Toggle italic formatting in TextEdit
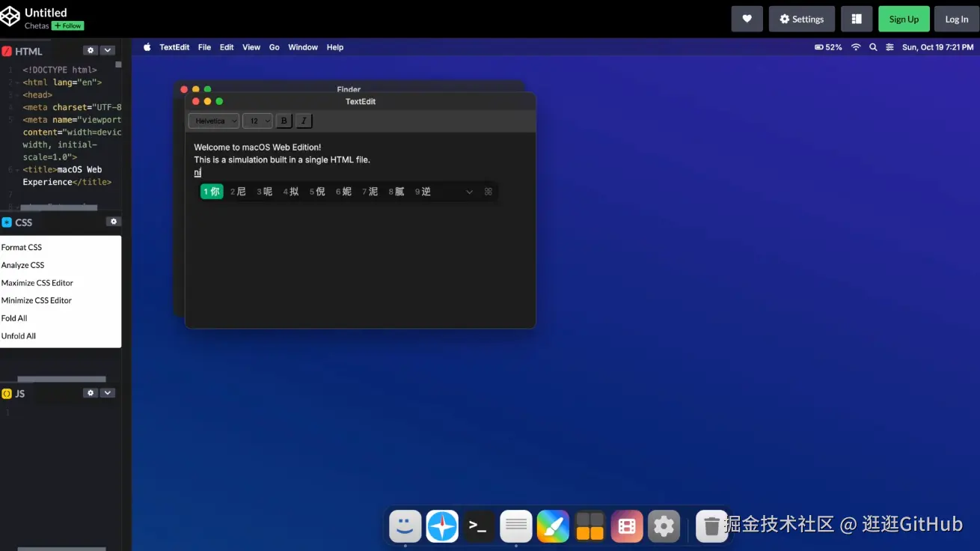The width and height of the screenshot is (980, 551). pos(303,121)
